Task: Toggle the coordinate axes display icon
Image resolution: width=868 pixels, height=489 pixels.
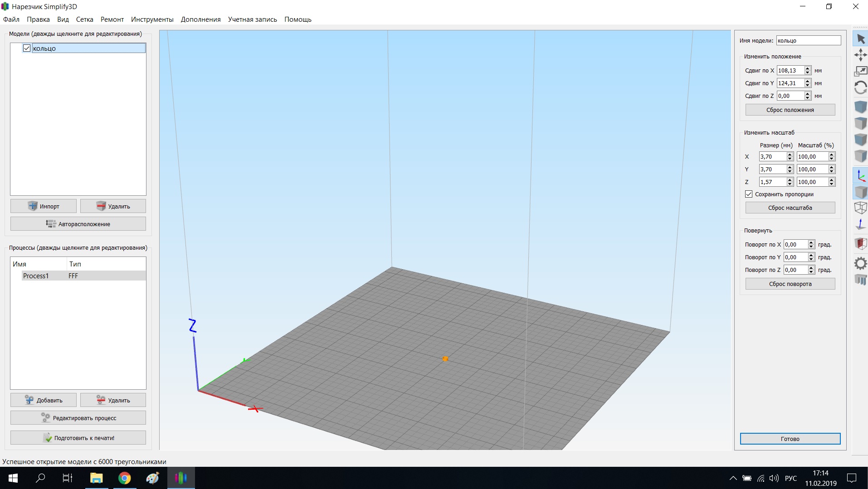Action: pos(860,175)
